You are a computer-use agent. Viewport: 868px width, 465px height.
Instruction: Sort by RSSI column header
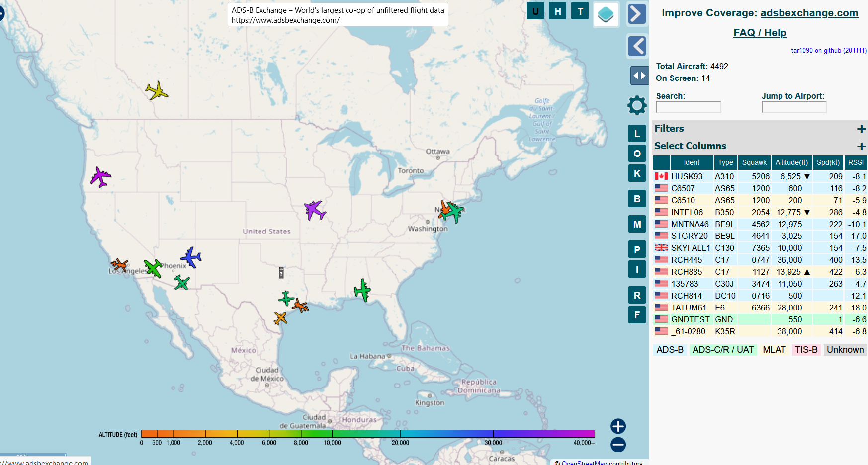(856, 162)
